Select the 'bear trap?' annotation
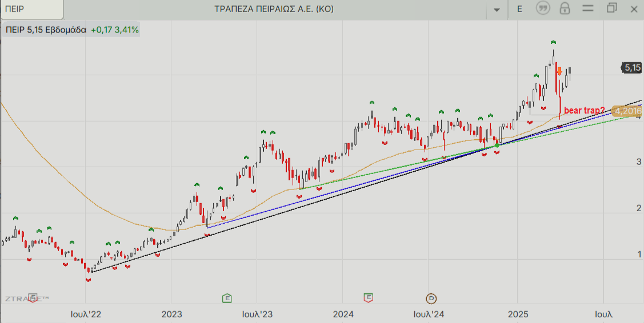 (x=584, y=110)
